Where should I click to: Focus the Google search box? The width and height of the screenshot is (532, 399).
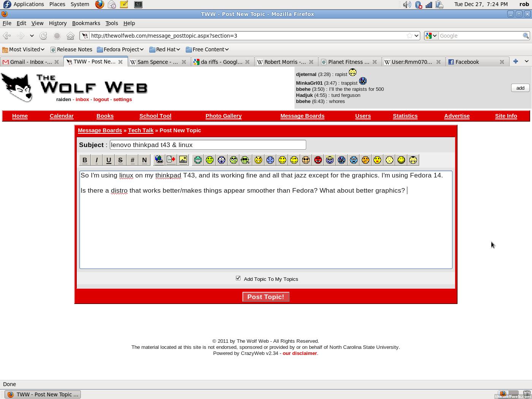point(480,36)
